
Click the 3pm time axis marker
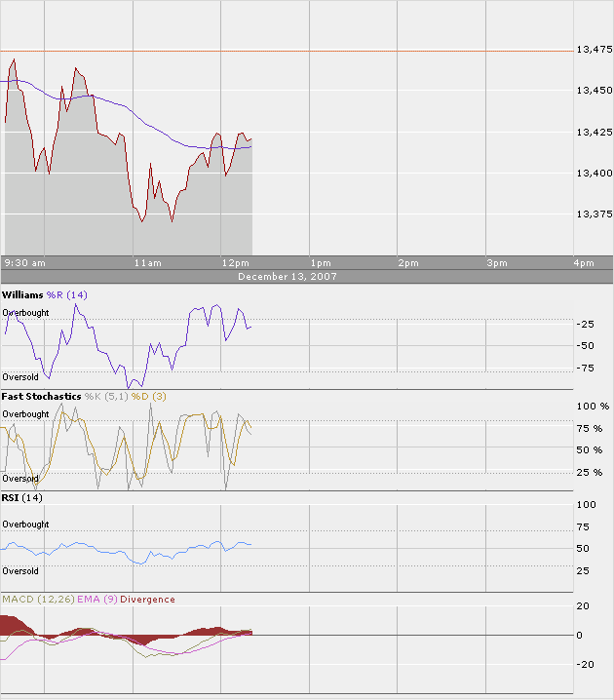(x=497, y=263)
